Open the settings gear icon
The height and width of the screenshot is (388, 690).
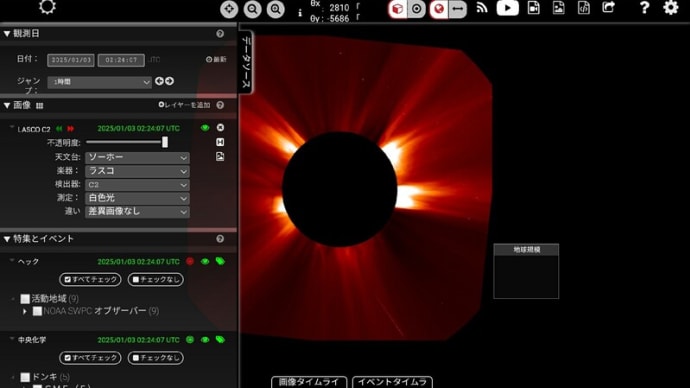click(x=671, y=7)
